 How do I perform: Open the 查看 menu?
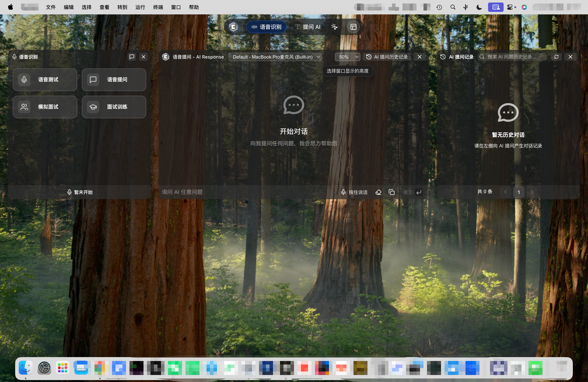pyautogui.click(x=104, y=7)
